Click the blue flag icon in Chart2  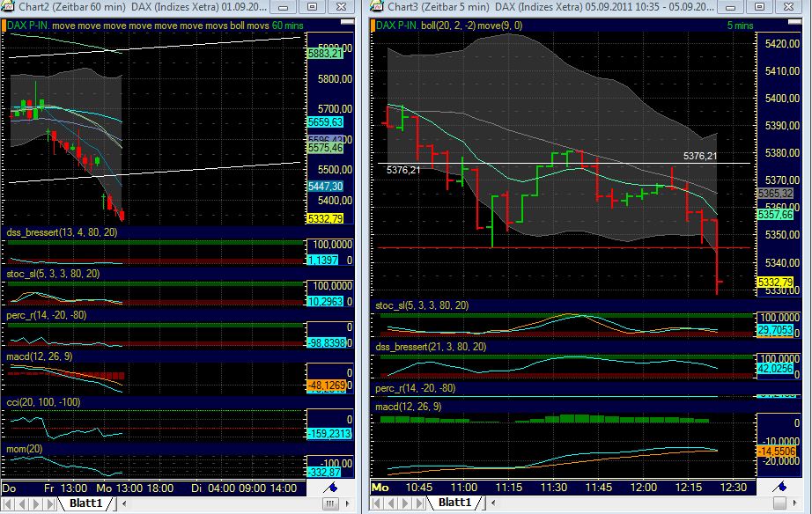(x=331, y=487)
